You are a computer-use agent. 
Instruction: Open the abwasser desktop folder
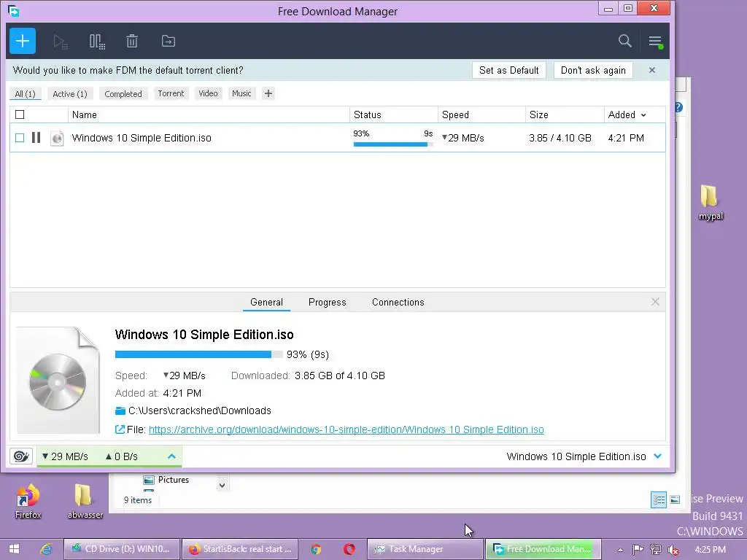[x=85, y=502]
